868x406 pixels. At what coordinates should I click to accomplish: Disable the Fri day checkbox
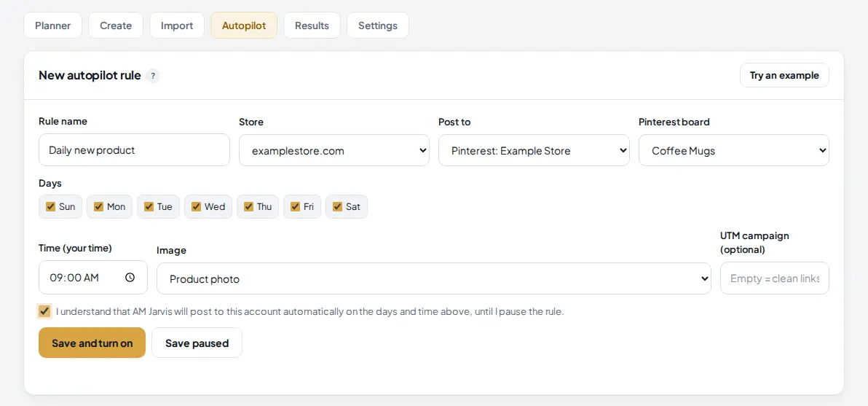click(296, 206)
